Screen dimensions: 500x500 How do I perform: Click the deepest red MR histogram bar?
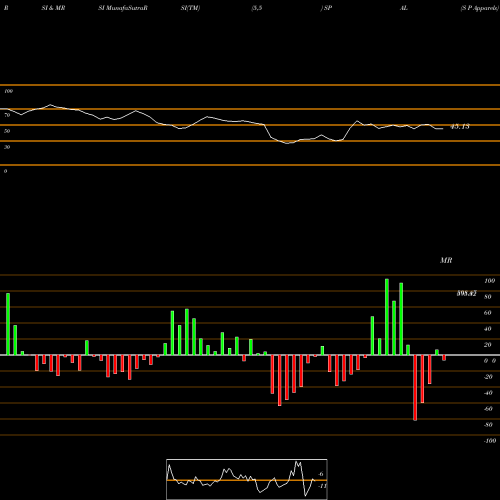415,388
